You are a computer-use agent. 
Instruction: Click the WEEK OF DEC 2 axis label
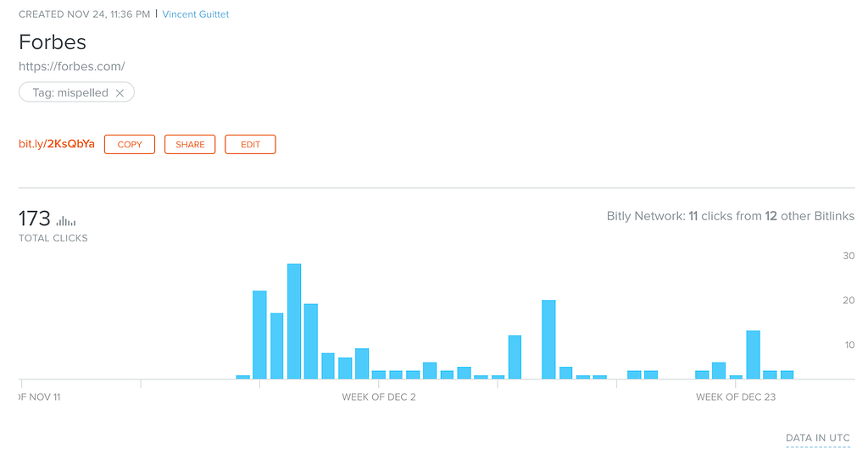click(379, 396)
